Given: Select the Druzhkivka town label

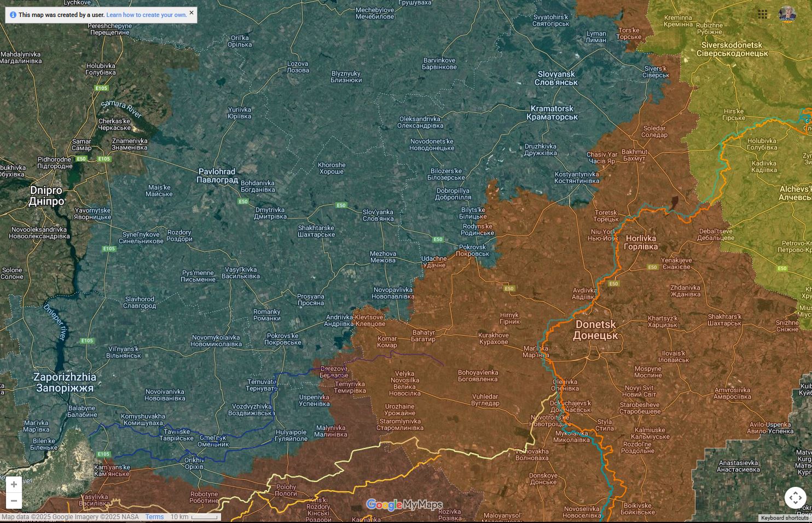Looking at the screenshot, I should coord(541,150).
